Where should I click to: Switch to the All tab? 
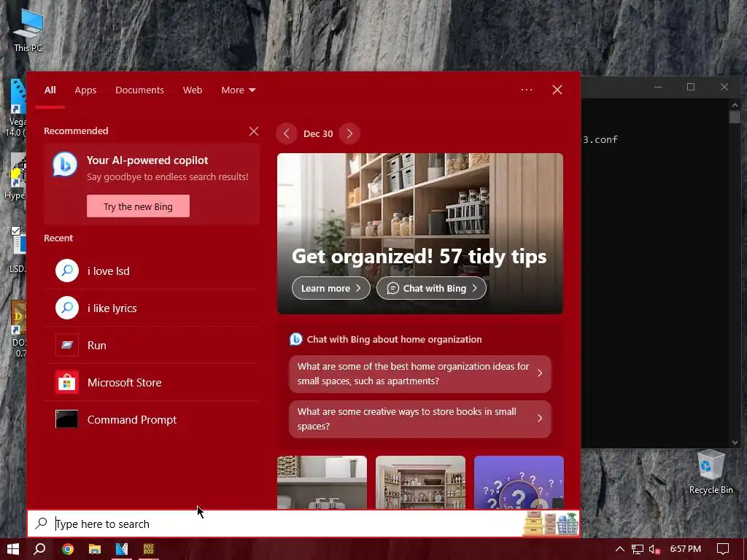(50, 90)
